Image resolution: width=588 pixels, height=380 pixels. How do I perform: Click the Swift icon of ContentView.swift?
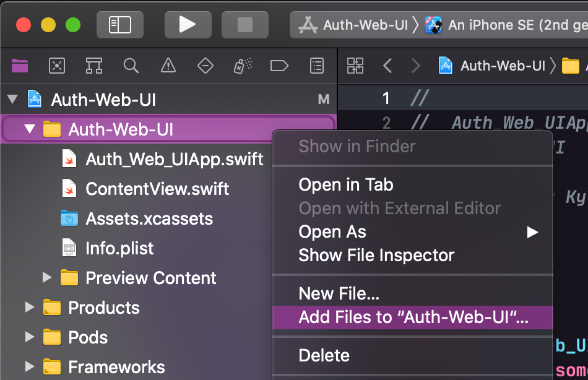[69, 188]
